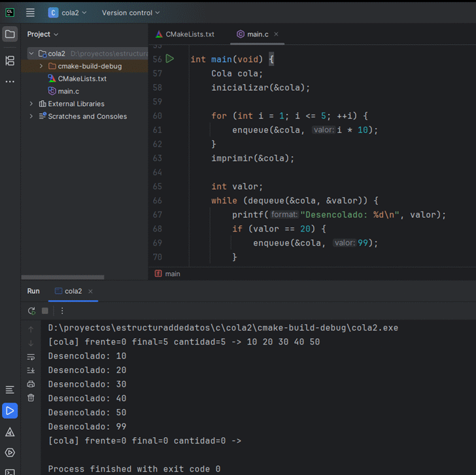Select main.c in the project tree
This screenshot has height=475, width=476.
click(68, 91)
